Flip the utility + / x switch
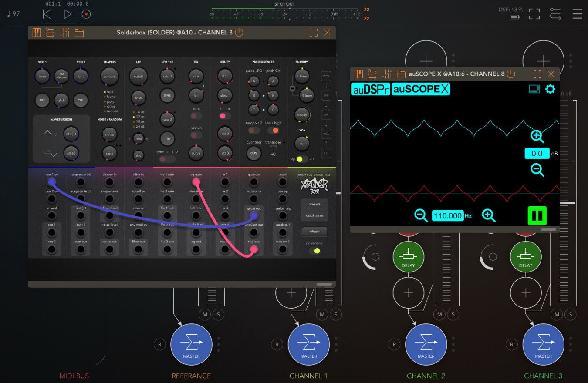 225,116
